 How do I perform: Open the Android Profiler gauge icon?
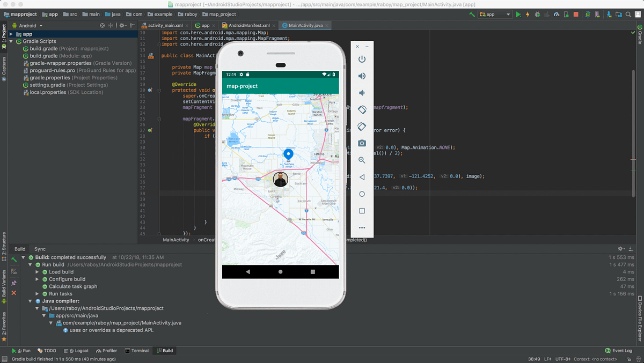click(x=557, y=14)
